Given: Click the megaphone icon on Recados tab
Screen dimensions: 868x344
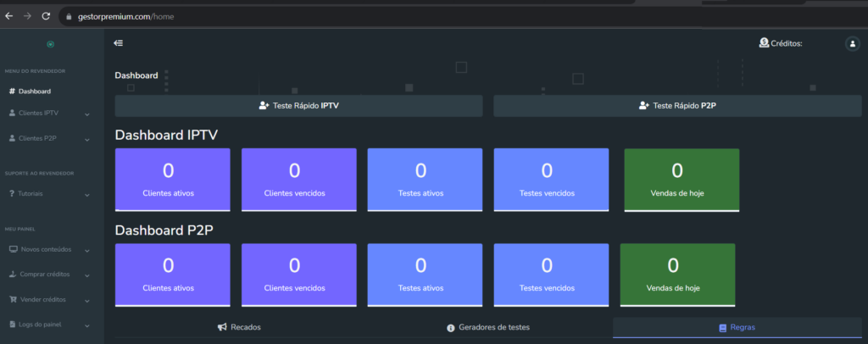Looking at the screenshot, I should coord(222,327).
